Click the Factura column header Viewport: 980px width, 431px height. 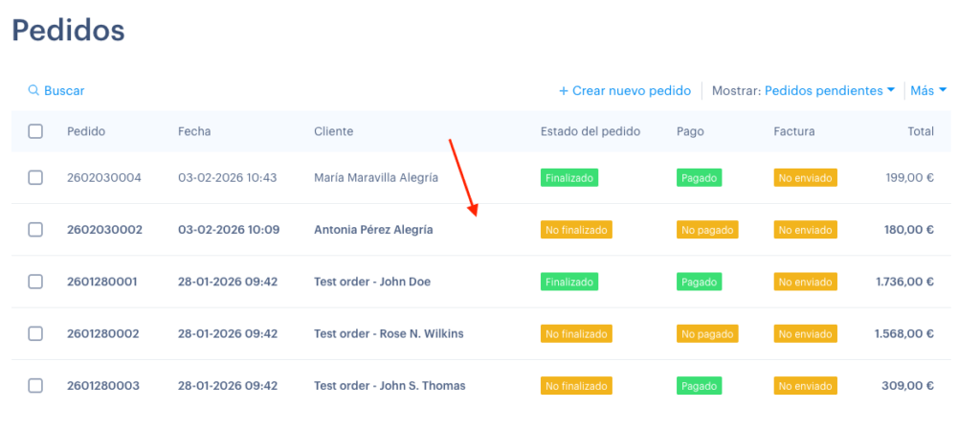click(x=793, y=131)
